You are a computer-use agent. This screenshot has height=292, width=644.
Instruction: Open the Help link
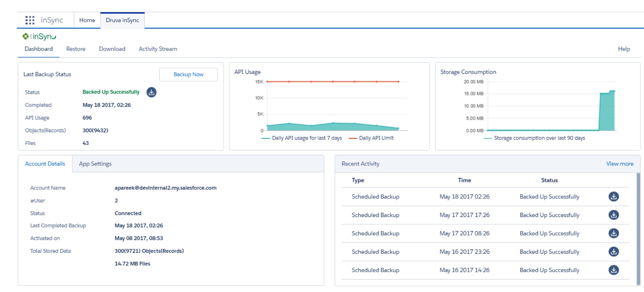(x=624, y=49)
